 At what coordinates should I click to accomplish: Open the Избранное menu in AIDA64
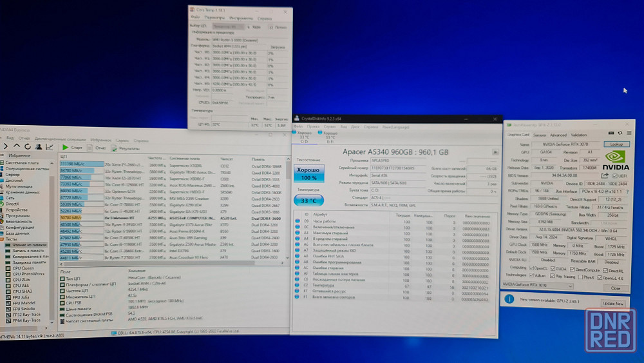[x=100, y=140]
